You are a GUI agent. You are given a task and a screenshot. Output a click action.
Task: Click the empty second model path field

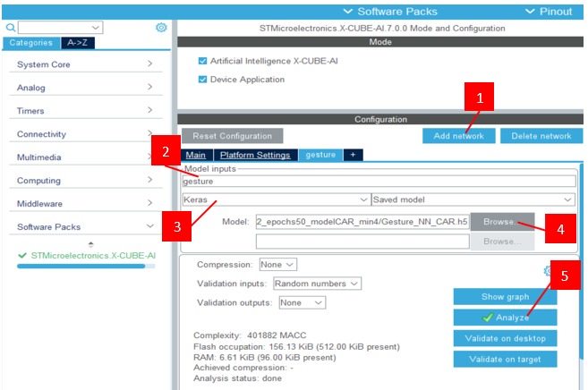362,242
